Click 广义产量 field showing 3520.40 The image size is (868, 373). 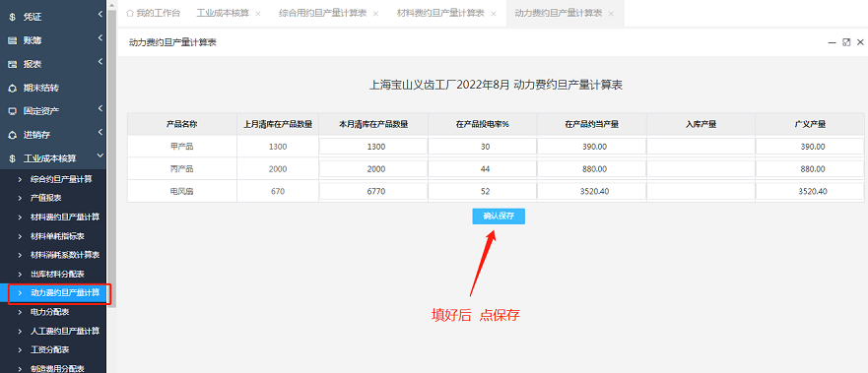tap(810, 191)
